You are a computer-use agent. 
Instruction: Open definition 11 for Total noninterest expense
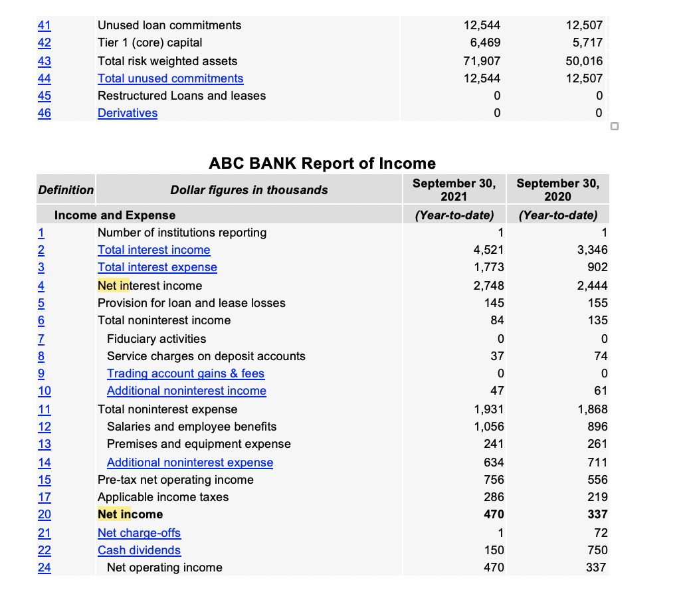pyautogui.click(x=45, y=409)
